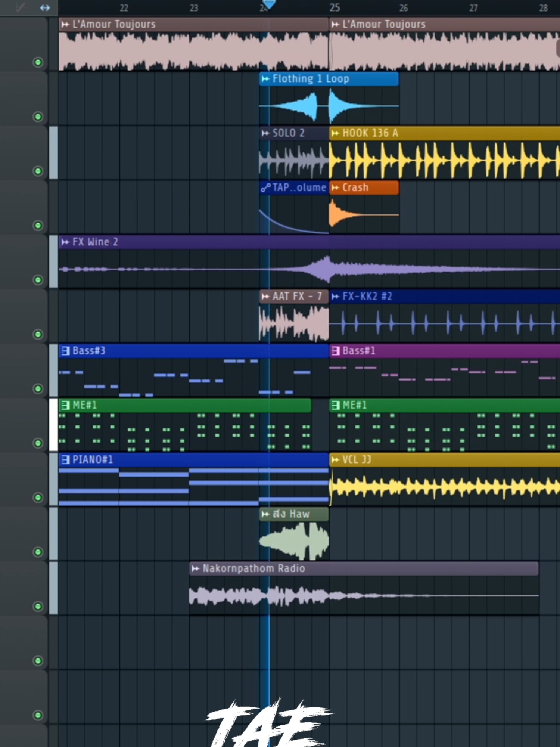Open the FX-KK2 #2 clip menu icon
The height and width of the screenshot is (747, 560).
[335, 297]
